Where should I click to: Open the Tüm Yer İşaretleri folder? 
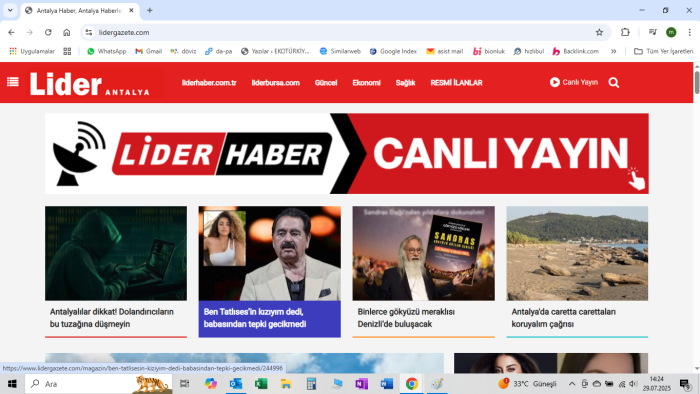point(664,51)
